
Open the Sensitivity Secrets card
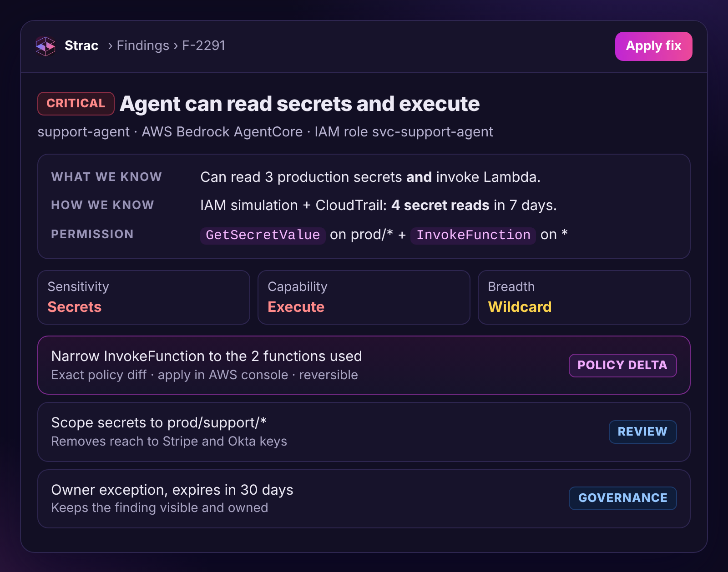click(x=144, y=297)
